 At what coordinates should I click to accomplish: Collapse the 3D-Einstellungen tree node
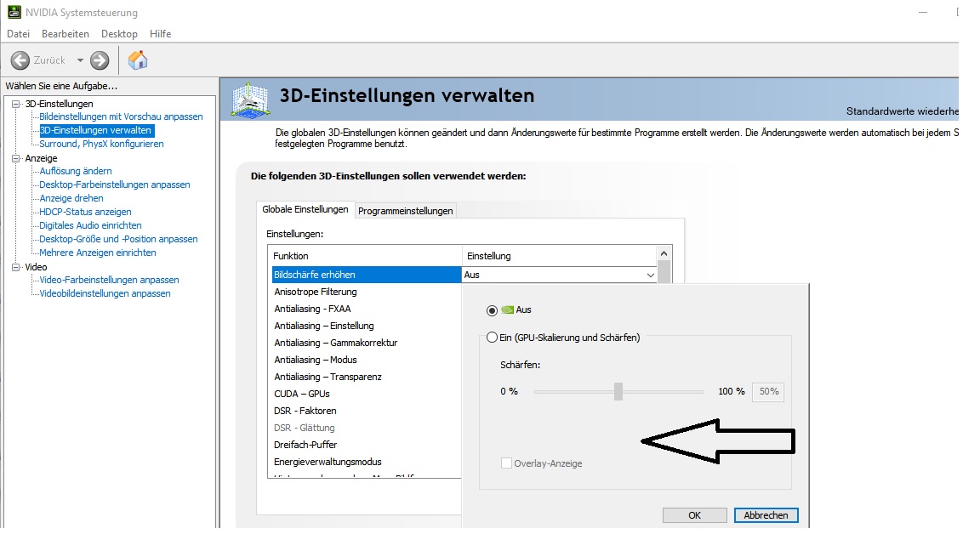pyautogui.click(x=15, y=104)
